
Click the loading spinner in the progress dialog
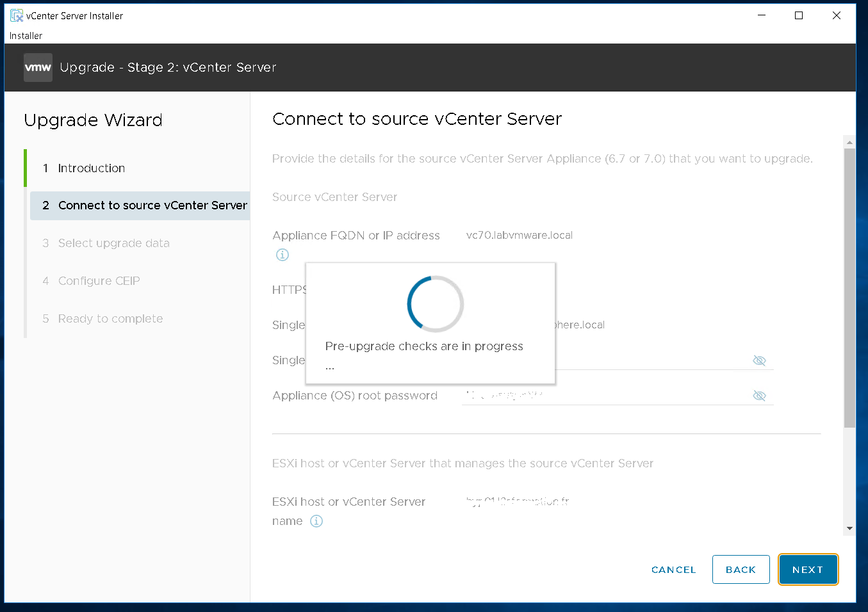tap(436, 304)
